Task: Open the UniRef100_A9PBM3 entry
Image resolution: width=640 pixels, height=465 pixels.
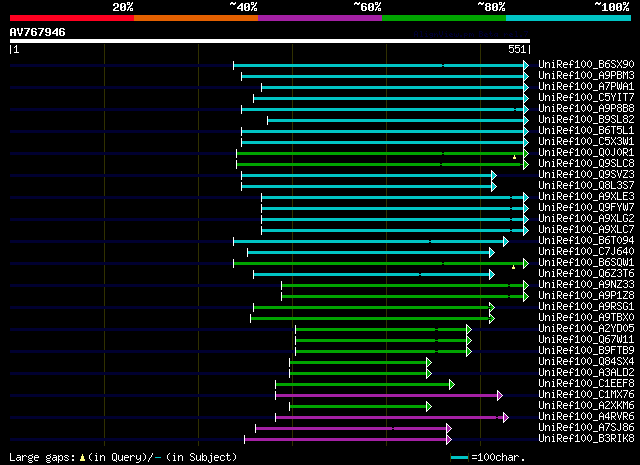Action: click(x=586, y=76)
